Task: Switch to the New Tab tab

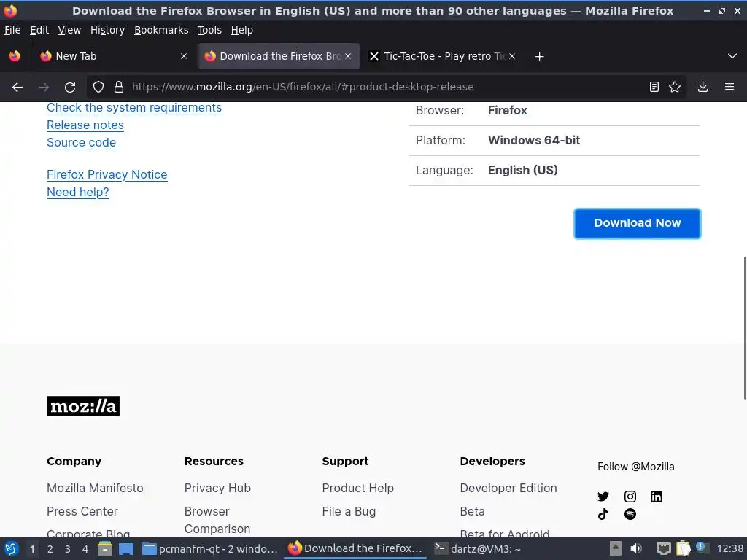Action: [113, 56]
